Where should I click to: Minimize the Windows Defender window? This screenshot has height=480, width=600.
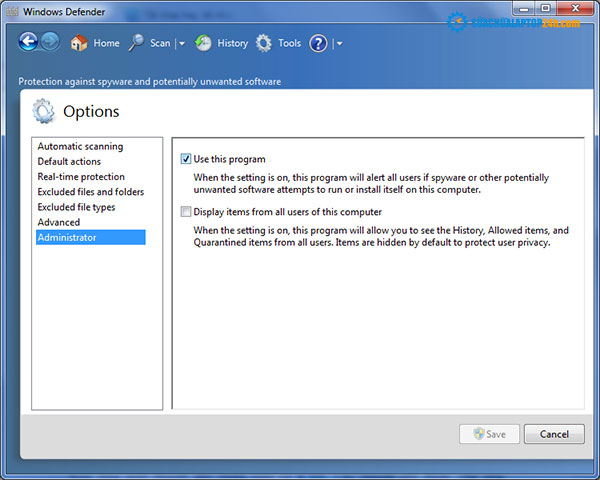click(x=524, y=8)
